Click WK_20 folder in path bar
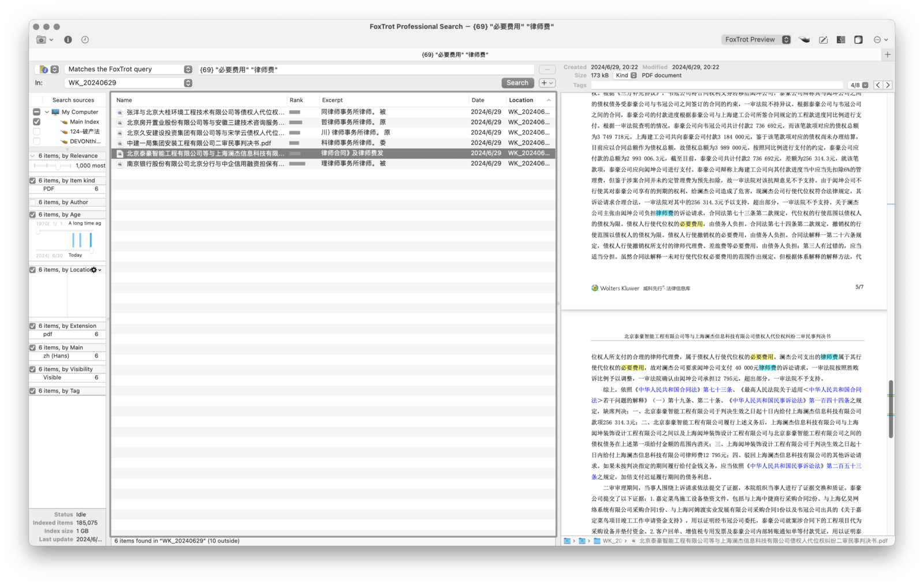Image resolution: width=924 pixels, height=584 pixels. (x=608, y=541)
